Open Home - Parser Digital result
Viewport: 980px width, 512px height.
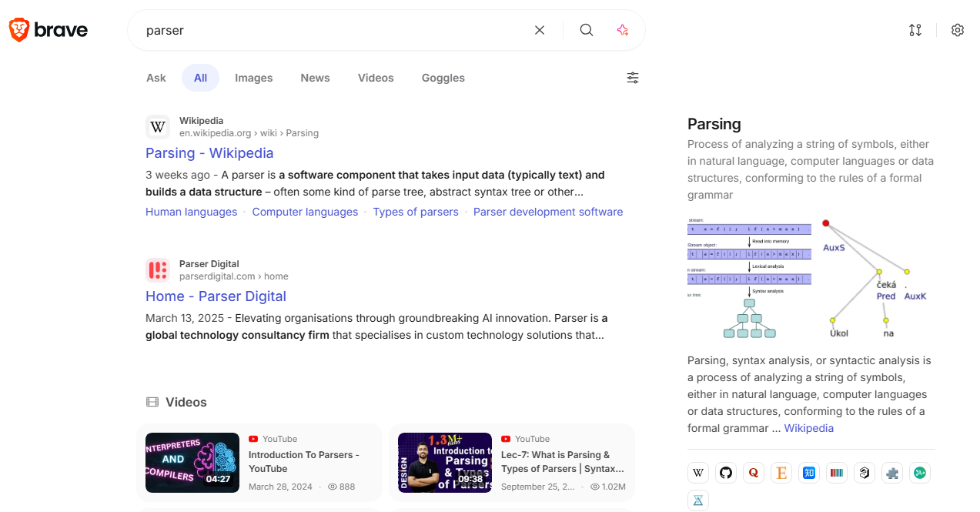point(216,296)
